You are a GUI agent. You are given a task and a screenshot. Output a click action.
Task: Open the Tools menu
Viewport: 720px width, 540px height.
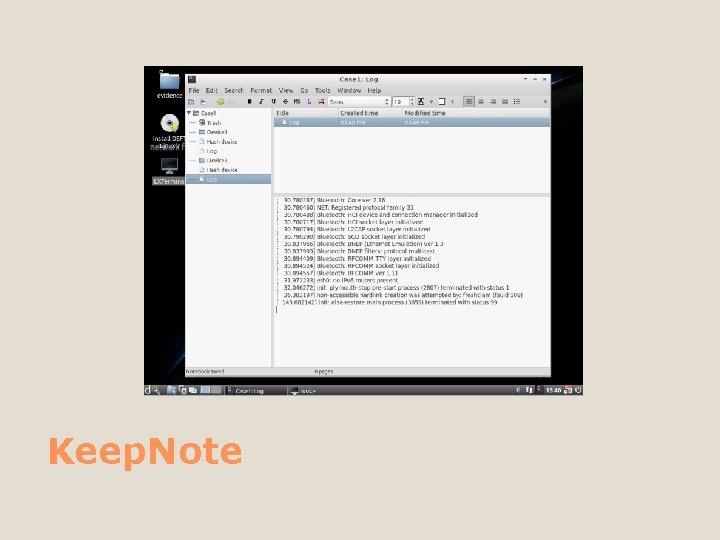(322, 90)
